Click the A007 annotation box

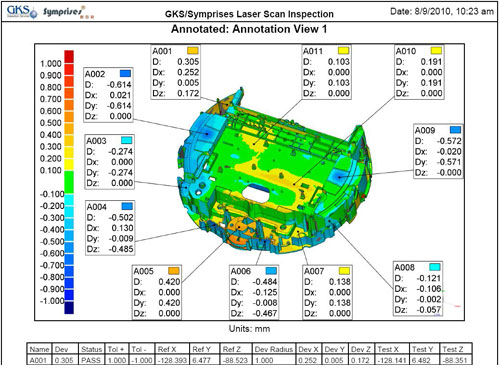pos(327,292)
